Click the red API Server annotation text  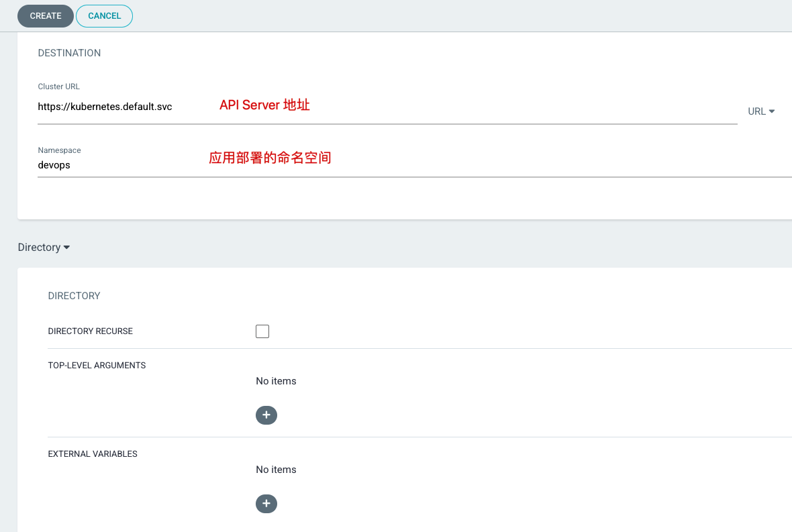click(264, 105)
